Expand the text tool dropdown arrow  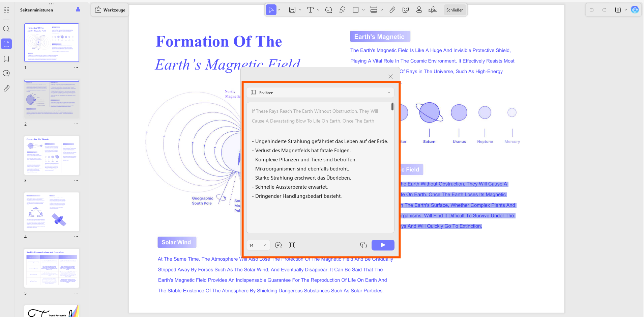[x=318, y=10]
